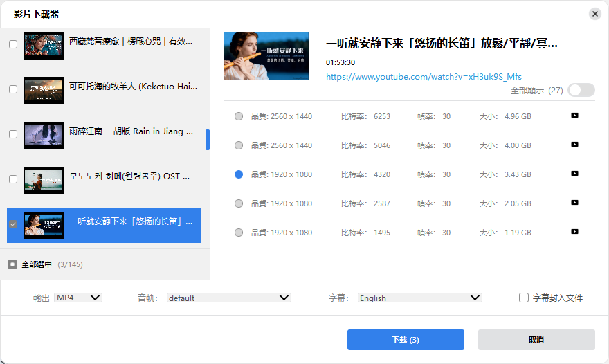Click video icon for the 3.43 GB row
The image size is (609, 364).
tap(574, 174)
